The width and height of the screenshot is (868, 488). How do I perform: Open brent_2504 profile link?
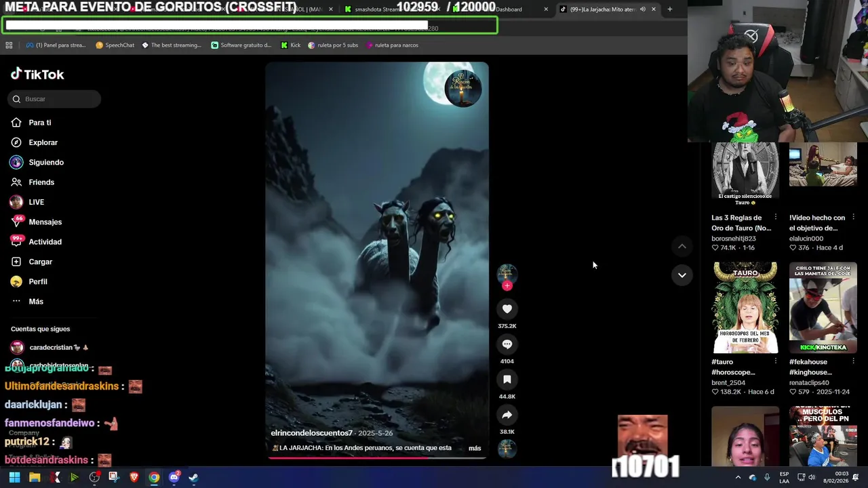point(728,383)
